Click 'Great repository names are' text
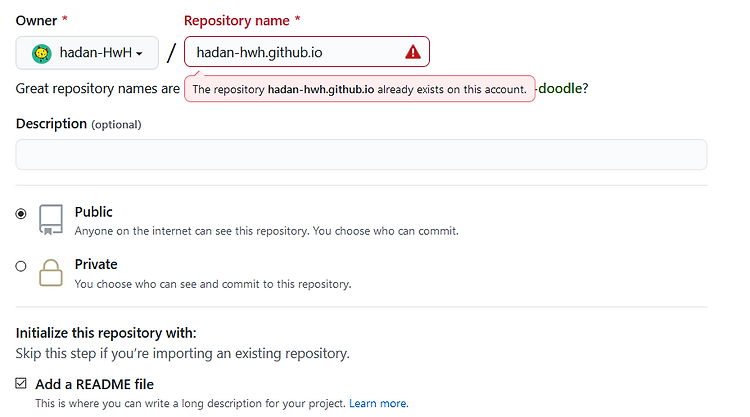750x417 pixels. coord(98,88)
